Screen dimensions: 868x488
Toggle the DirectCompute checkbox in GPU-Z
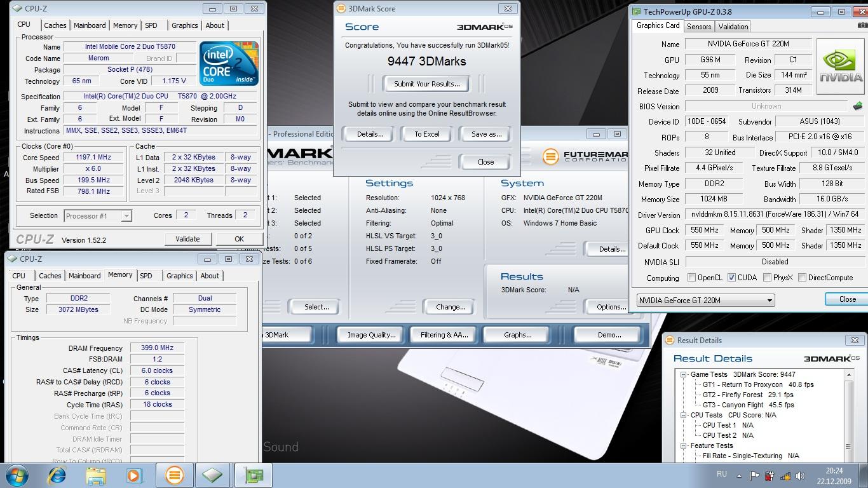pyautogui.click(x=802, y=278)
